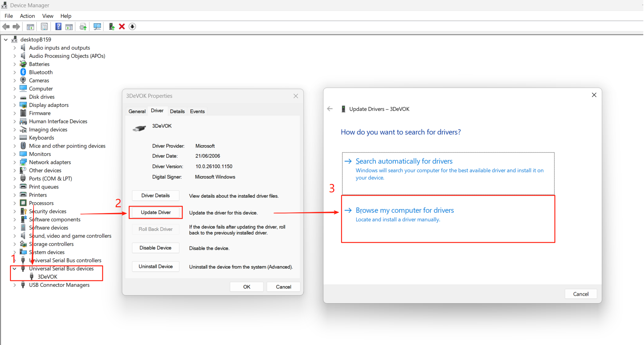
Task: Click the gear page with green arrow toolbar icon
Action: pos(83,27)
